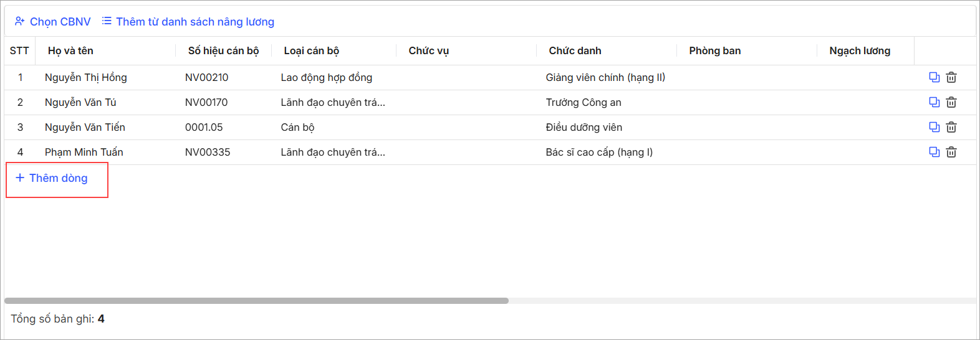Select the Phòng ban column header
Viewport: 980px width, 340px height.
[x=715, y=51]
